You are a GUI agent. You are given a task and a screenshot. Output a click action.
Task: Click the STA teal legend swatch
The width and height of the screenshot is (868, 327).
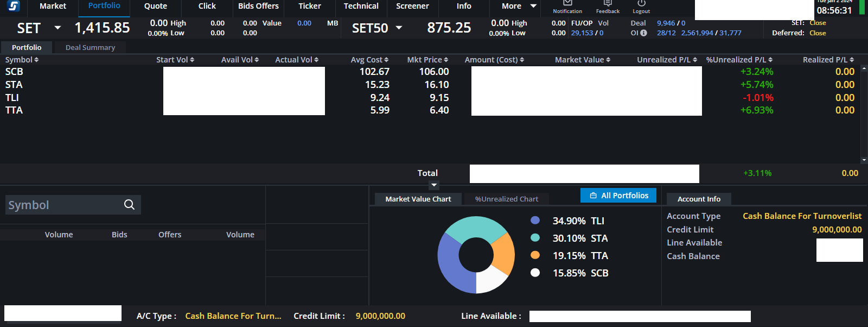click(x=535, y=238)
